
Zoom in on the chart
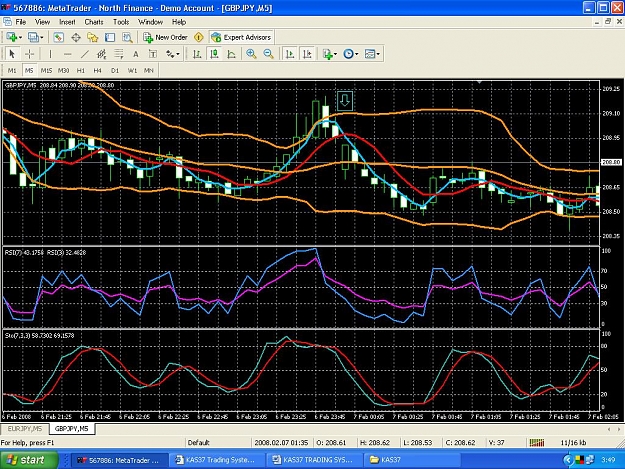[251, 54]
